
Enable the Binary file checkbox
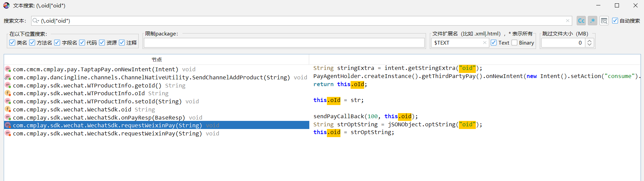514,43
